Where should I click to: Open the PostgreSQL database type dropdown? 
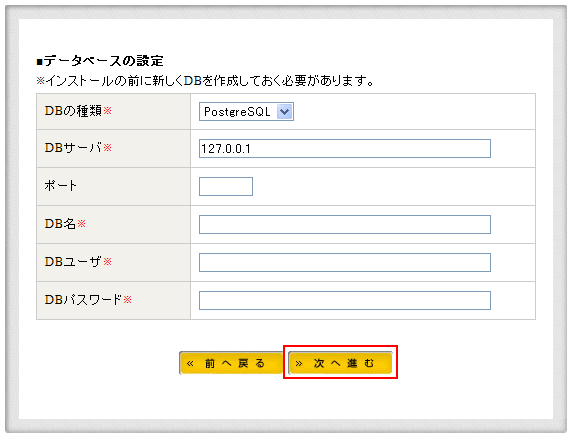[x=246, y=112]
